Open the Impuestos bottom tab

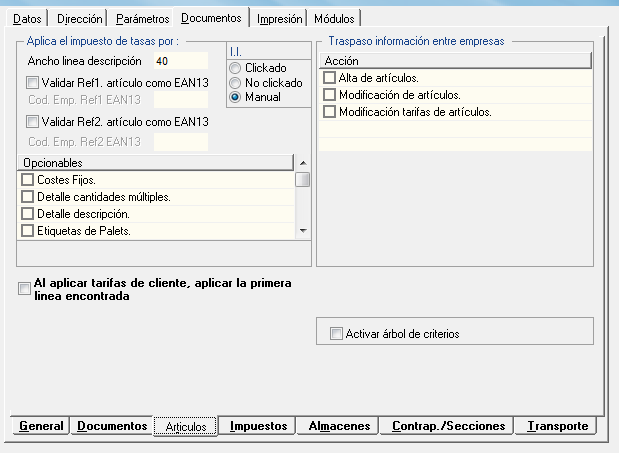click(x=258, y=426)
